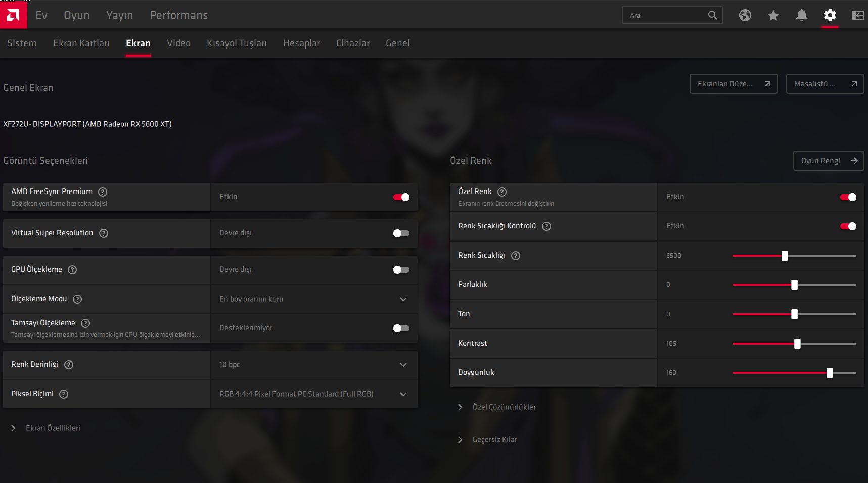
Task: Toggle AMD FreeSync Premium switch
Action: (x=401, y=197)
